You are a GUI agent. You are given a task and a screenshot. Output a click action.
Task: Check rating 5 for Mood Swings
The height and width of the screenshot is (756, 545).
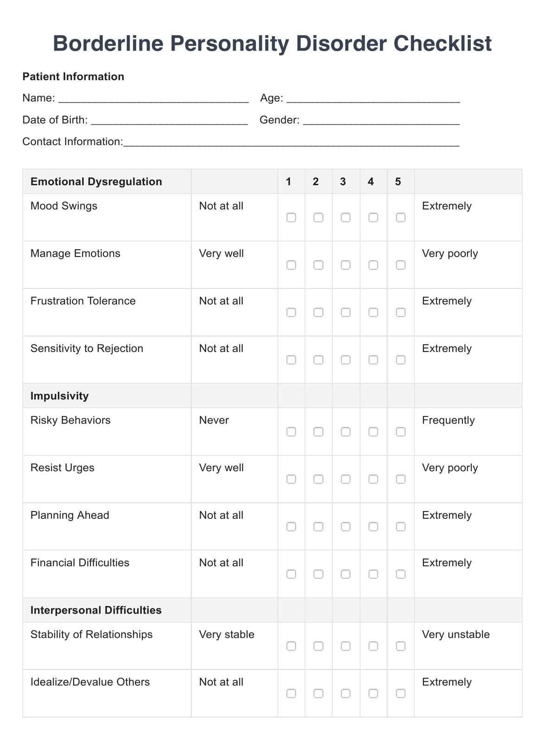point(400,218)
